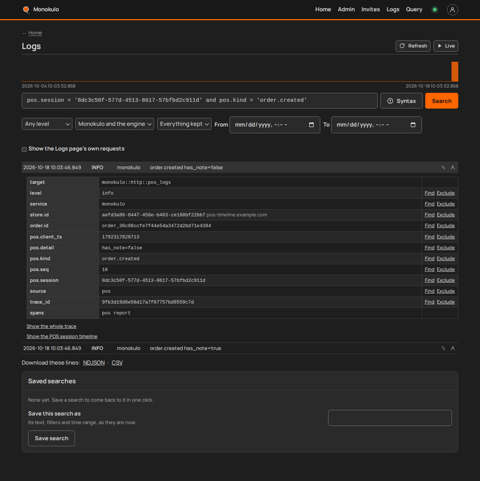480x481 pixels.
Task: Click Find in the trace_id row
Action: [x=429, y=302]
